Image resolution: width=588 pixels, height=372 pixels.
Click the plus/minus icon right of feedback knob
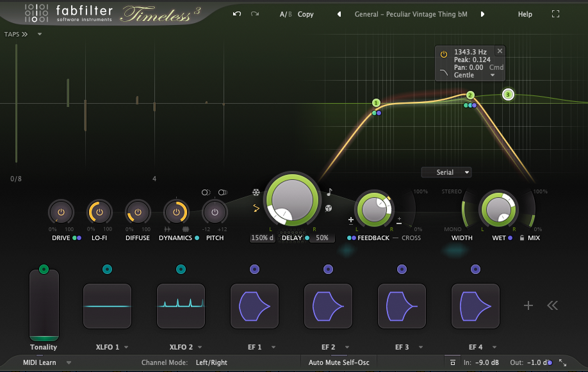(x=399, y=220)
